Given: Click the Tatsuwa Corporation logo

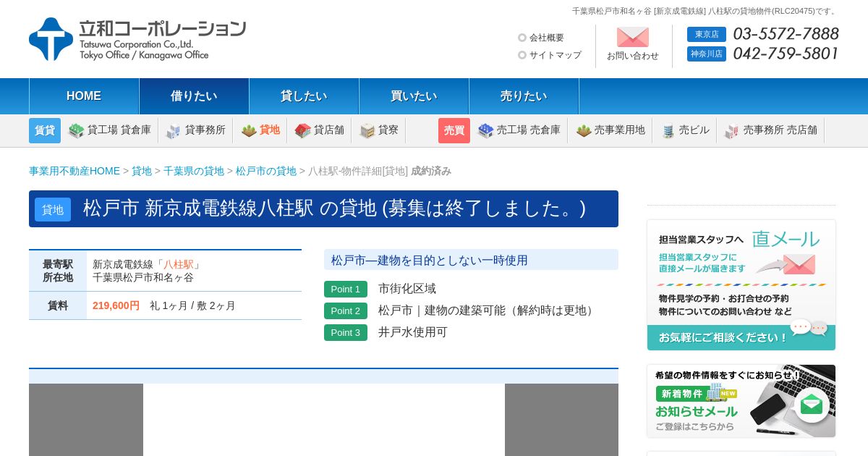Looking at the screenshot, I should click(x=137, y=39).
